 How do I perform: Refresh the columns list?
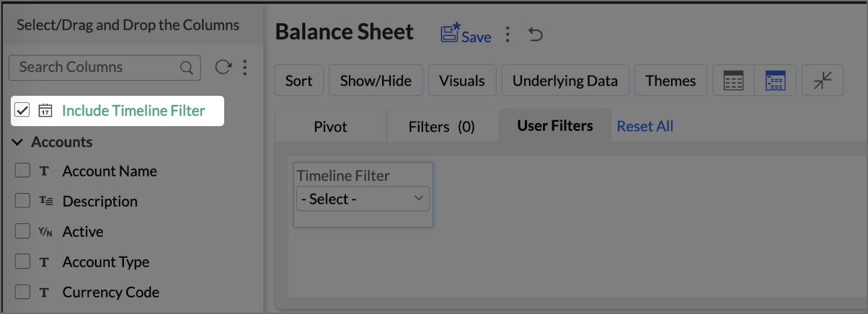point(223,67)
